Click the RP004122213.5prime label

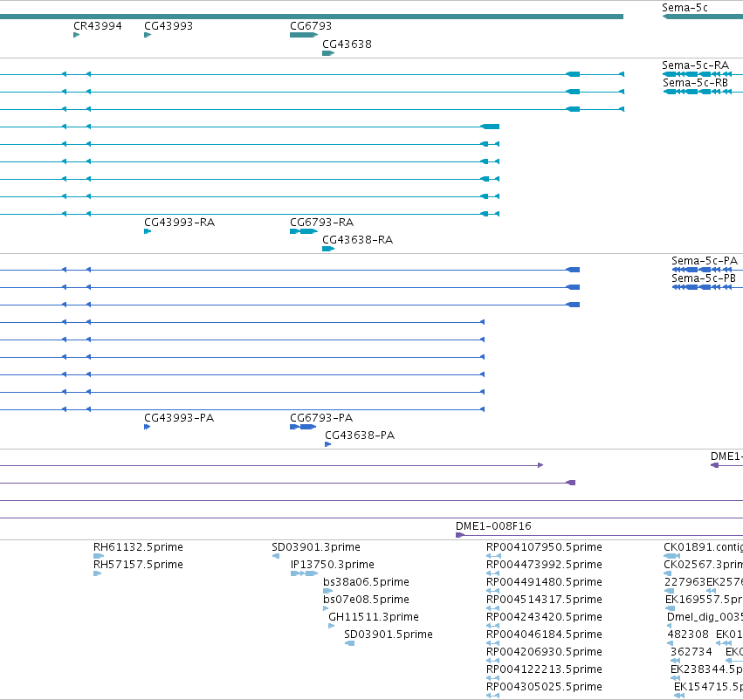coord(544,669)
